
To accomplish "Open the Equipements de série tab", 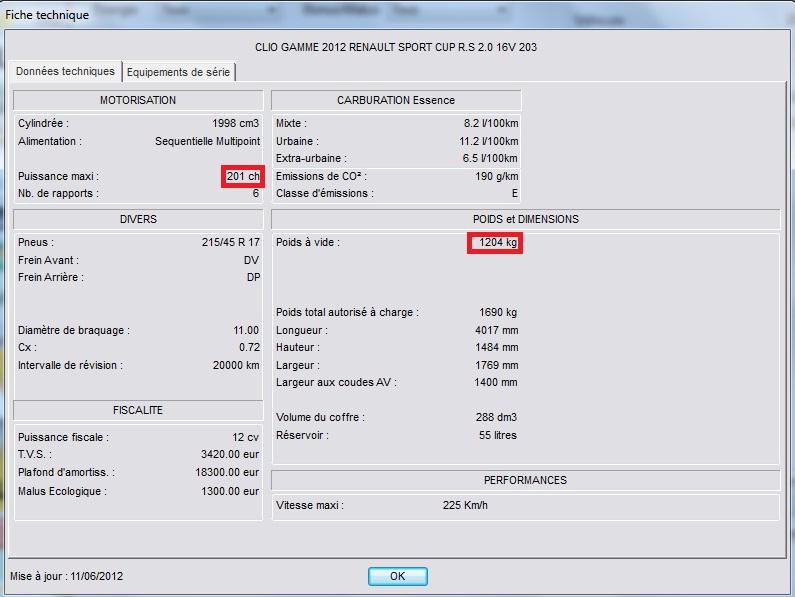I will point(178,72).
